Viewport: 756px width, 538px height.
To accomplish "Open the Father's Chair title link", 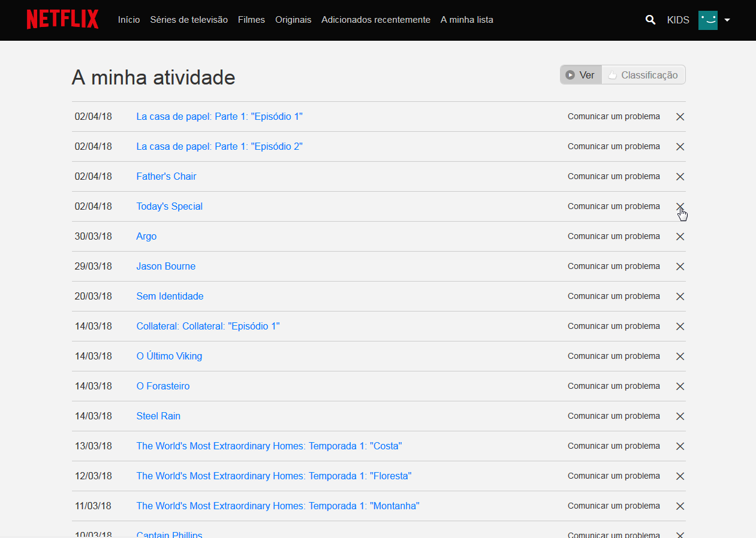I will point(166,176).
